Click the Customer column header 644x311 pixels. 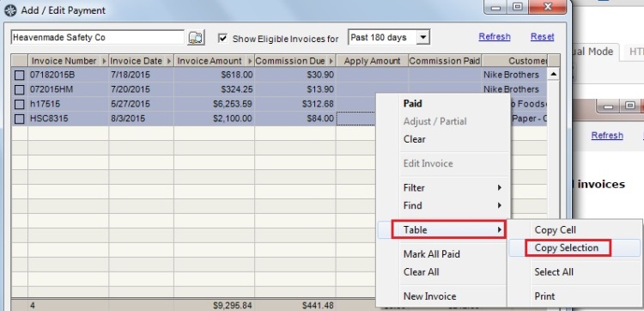pyautogui.click(x=514, y=61)
